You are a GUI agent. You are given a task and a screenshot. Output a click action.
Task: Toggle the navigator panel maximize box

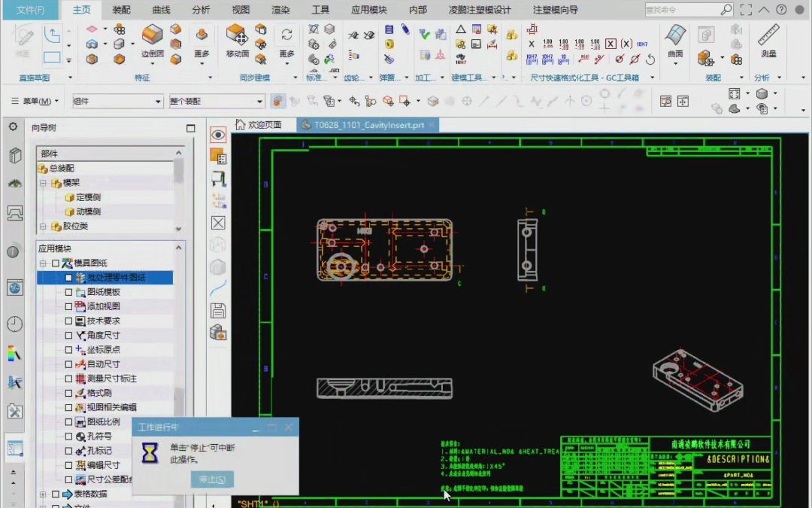click(190, 128)
